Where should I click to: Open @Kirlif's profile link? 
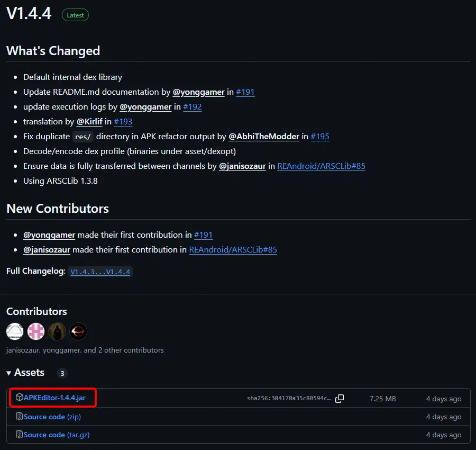click(89, 121)
